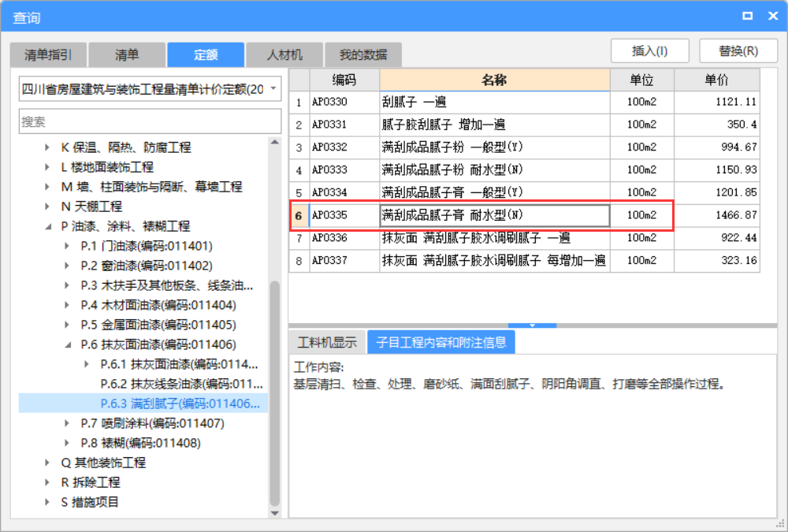Select 满刮成品腻子膏 一般型(Y) name cell
Image resolution: width=788 pixels, height=532 pixels.
(495, 192)
